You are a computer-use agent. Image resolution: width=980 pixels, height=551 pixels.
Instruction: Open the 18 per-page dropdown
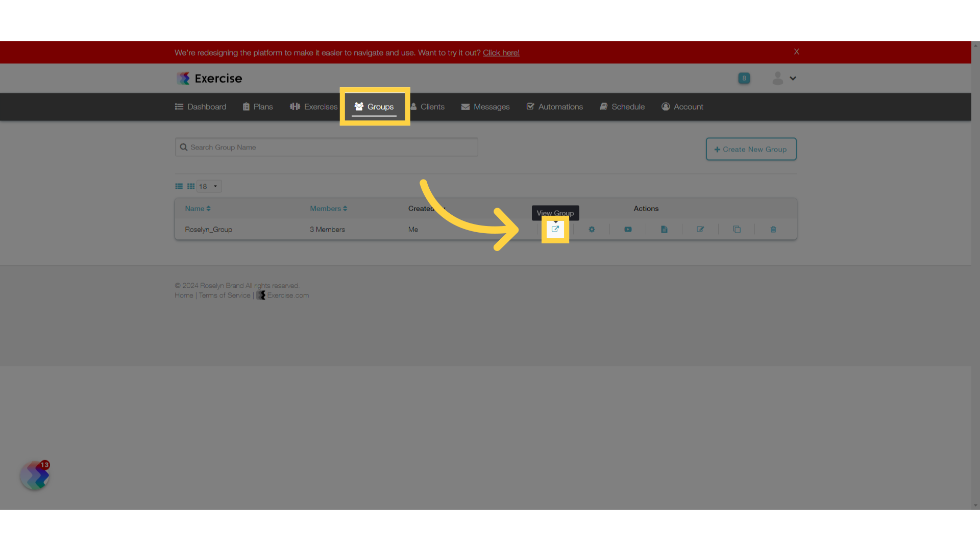[209, 186]
